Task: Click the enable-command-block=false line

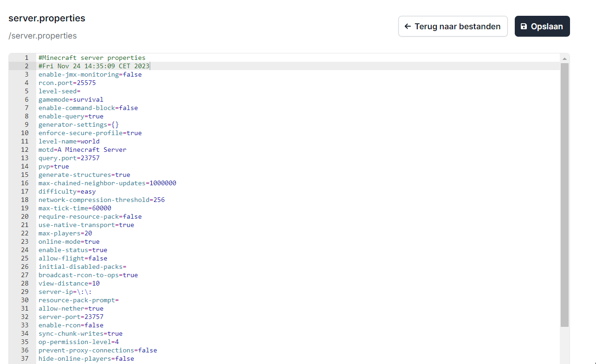Action: coord(88,108)
